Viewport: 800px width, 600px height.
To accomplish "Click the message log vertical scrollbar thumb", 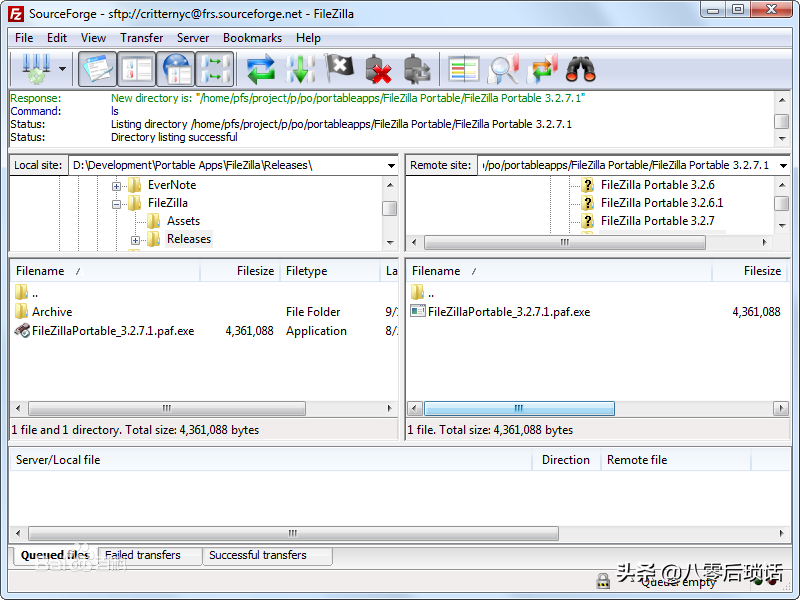I will (782, 121).
